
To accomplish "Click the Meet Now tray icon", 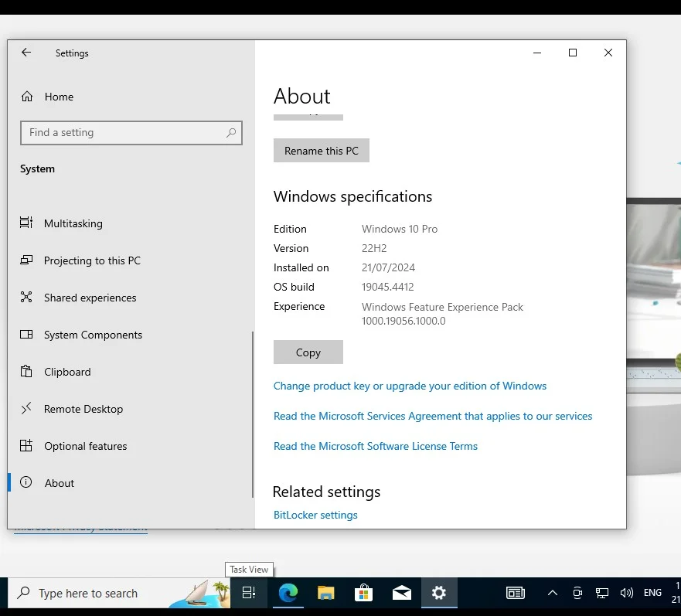I will (577, 593).
